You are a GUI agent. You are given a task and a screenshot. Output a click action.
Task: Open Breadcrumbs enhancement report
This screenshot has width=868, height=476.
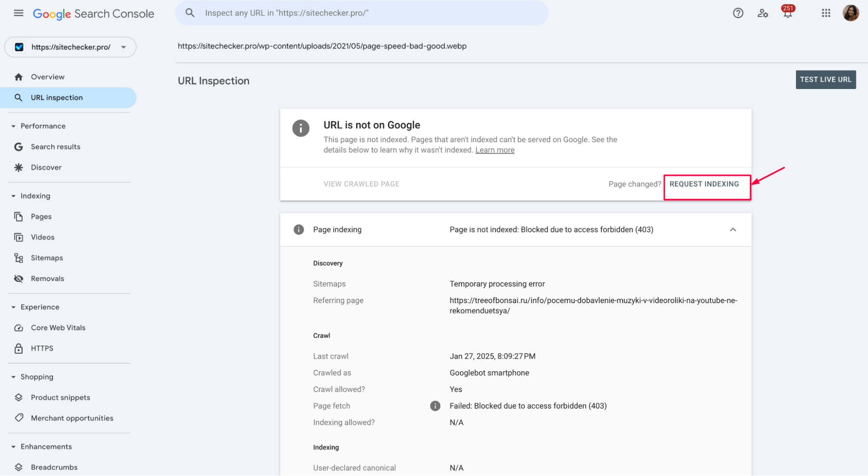coord(69,467)
